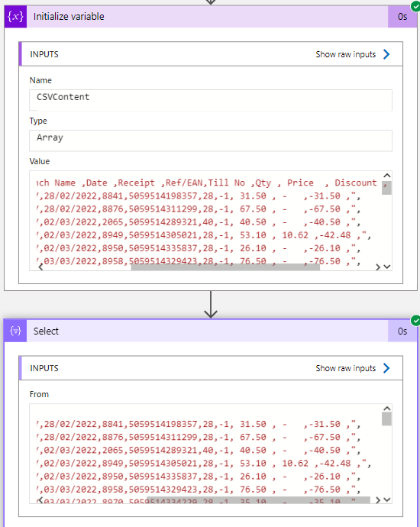Click right arrow of From horizontal scrollbar

378,500
